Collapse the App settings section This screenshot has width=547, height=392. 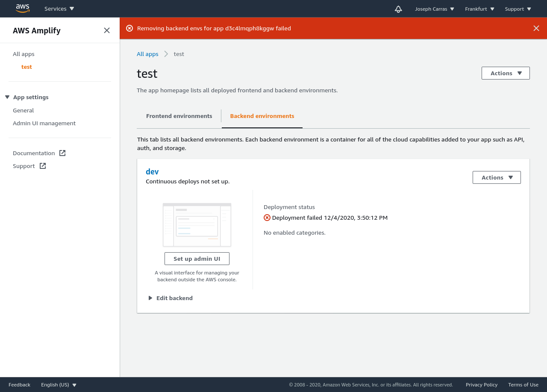coord(6,97)
